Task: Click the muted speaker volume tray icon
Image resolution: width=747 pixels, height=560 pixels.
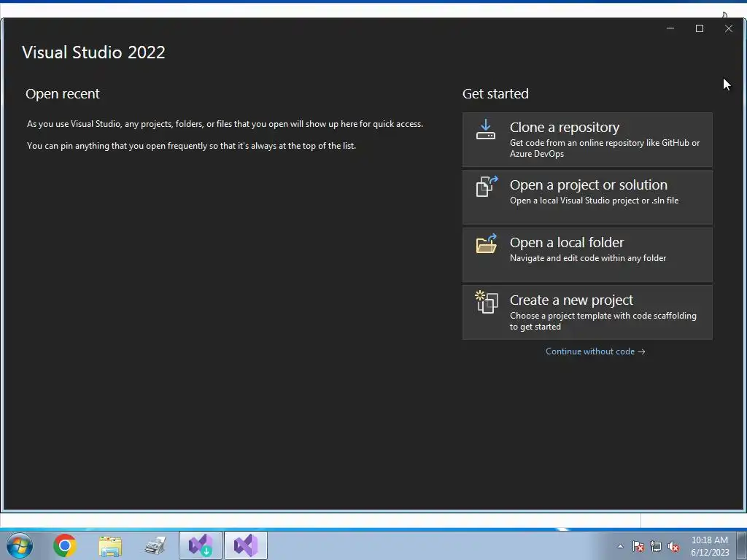Action: click(x=673, y=546)
